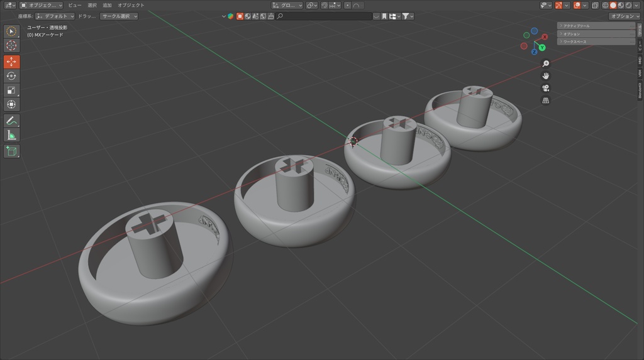Image resolution: width=644 pixels, height=360 pixels.
Task: Expand the アクティブツール panel
Action: tap(596, 26)
